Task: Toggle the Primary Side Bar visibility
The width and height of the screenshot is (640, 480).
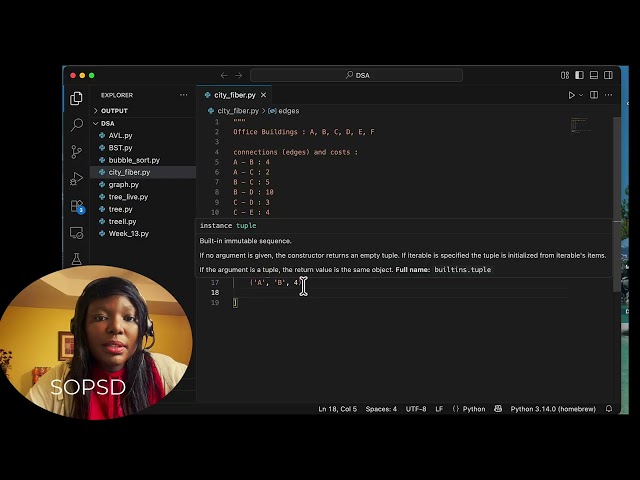Action: [580, 75]
